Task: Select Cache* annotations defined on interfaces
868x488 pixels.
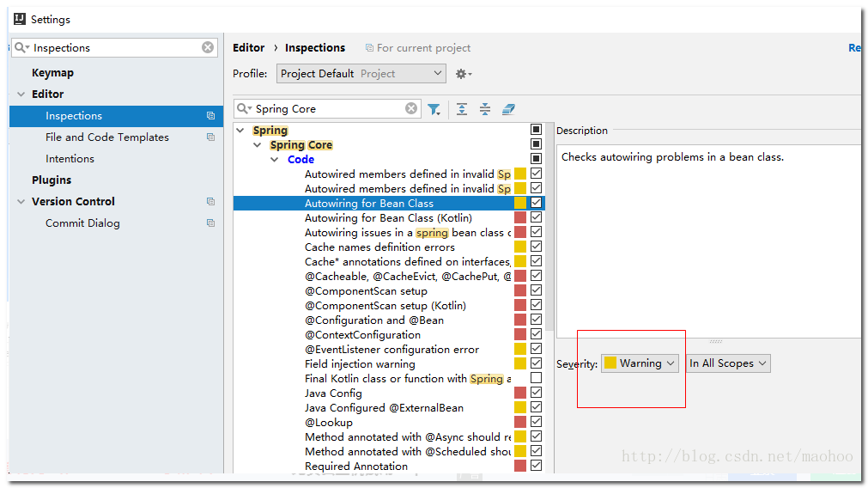Action: [408, 261]
